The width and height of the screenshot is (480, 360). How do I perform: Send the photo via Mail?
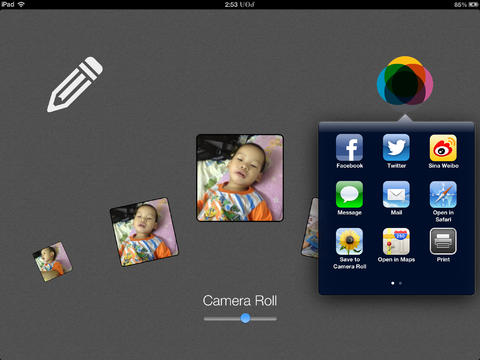point(396,195)
